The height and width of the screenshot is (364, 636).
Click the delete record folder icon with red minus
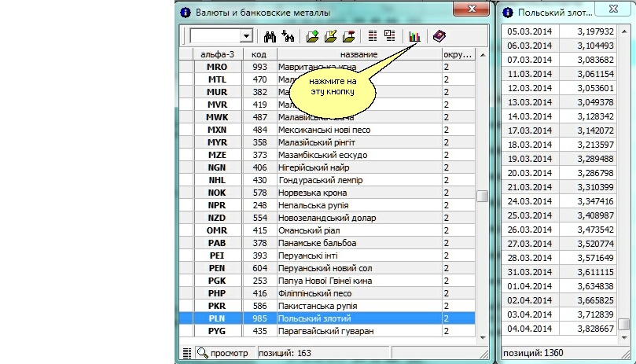tap(349, 36)
